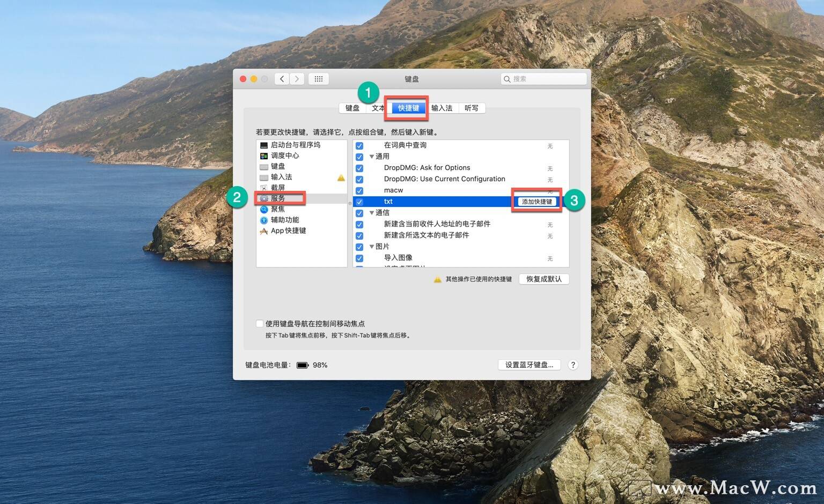The height and width of the screenshot is (504, 824).
Task: Uncheck DropDMG: Ask for Options
Action: click(x=359, y=168)
